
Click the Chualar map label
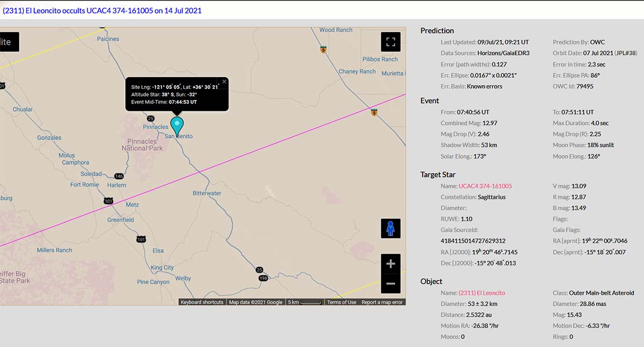tap(22, 109)
